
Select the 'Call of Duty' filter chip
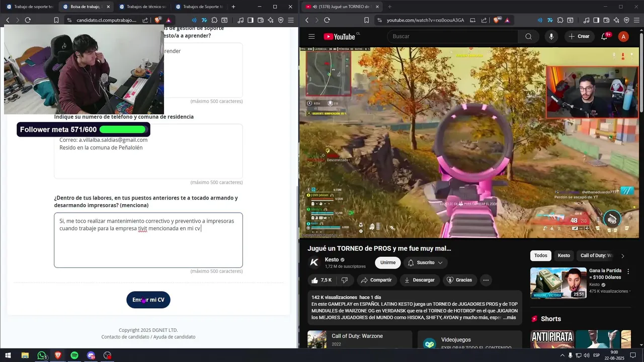(597, 255)
